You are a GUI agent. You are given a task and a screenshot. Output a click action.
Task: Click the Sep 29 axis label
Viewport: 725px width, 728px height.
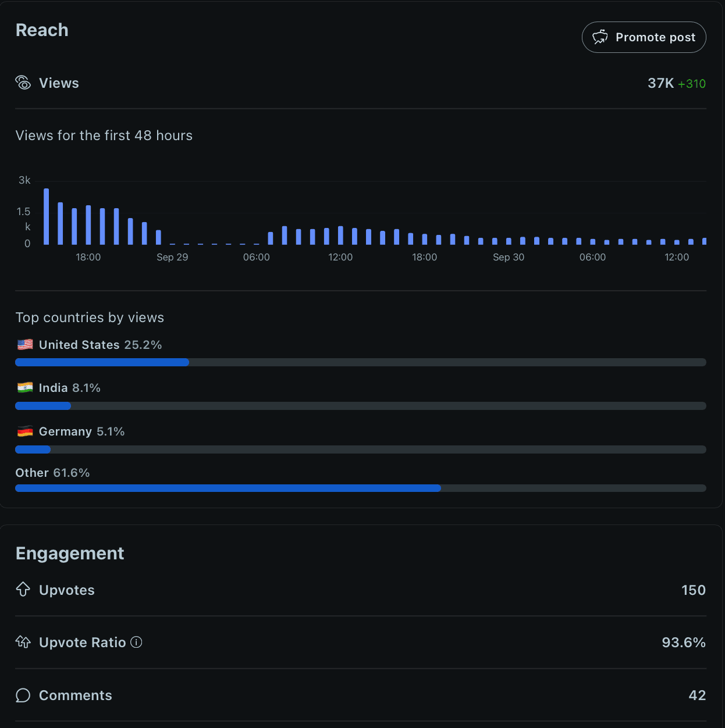172,257
